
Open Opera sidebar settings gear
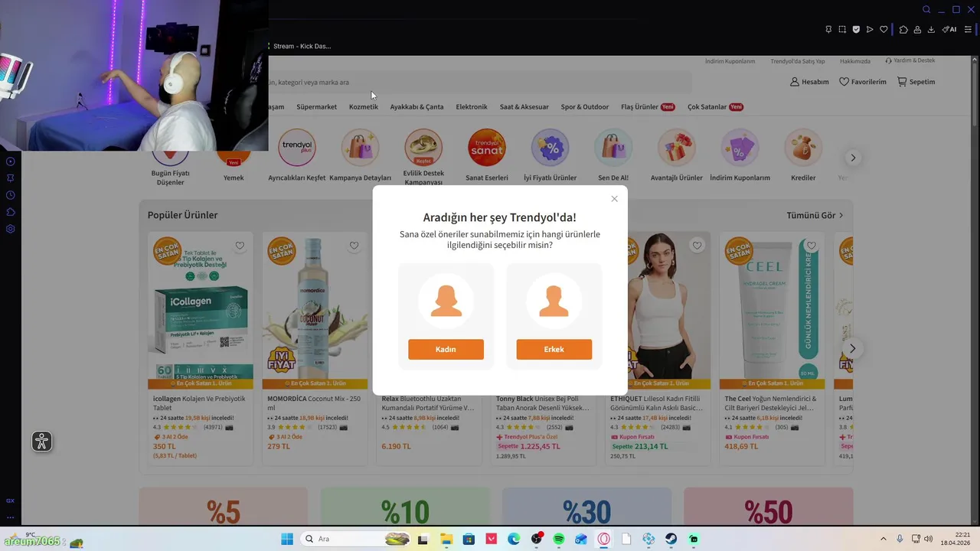click(11, 229)
